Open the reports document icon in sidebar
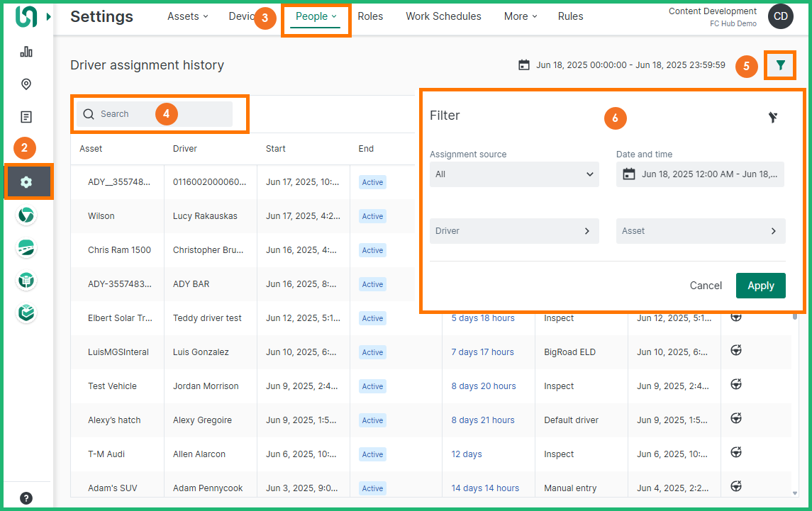Image resolution: width=812 pixels, height=511 pixels. (x=26, y=117)
